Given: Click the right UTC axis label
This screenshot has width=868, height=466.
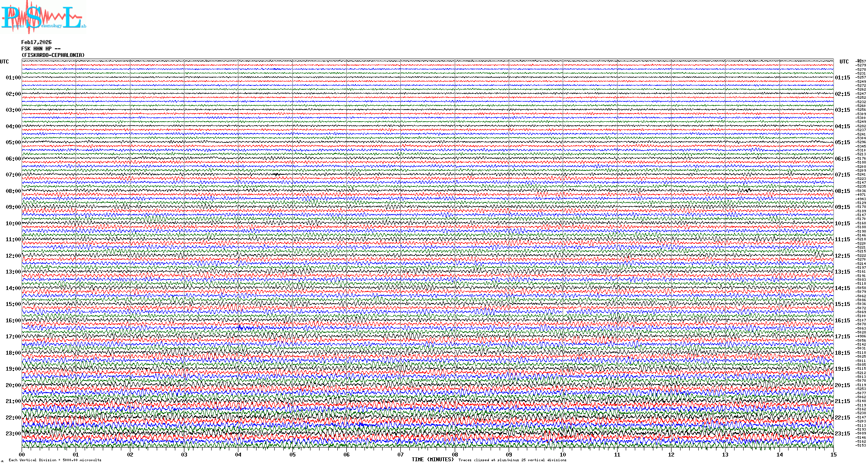Looking at the screenshot, I should tap(844, 62).
